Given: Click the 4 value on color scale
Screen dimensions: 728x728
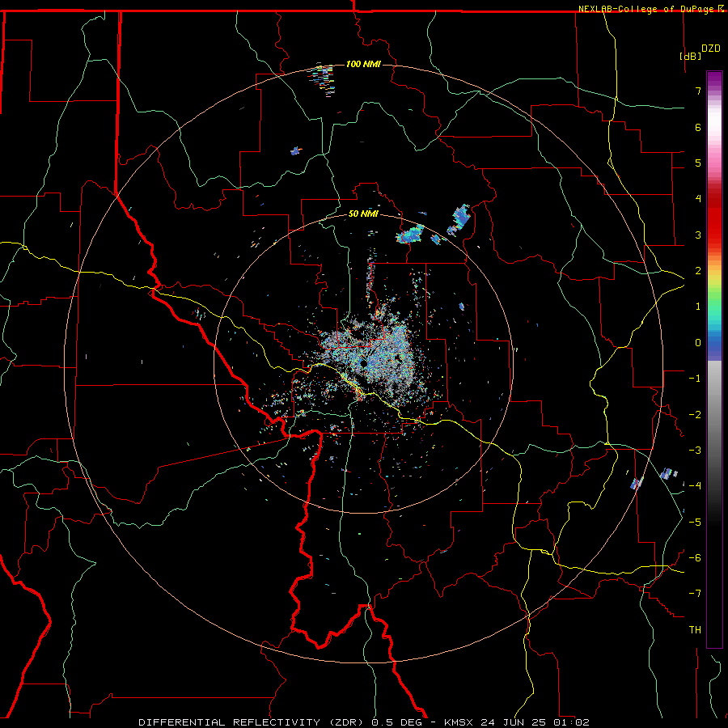Looking at the screenshot, I should 698,198.
